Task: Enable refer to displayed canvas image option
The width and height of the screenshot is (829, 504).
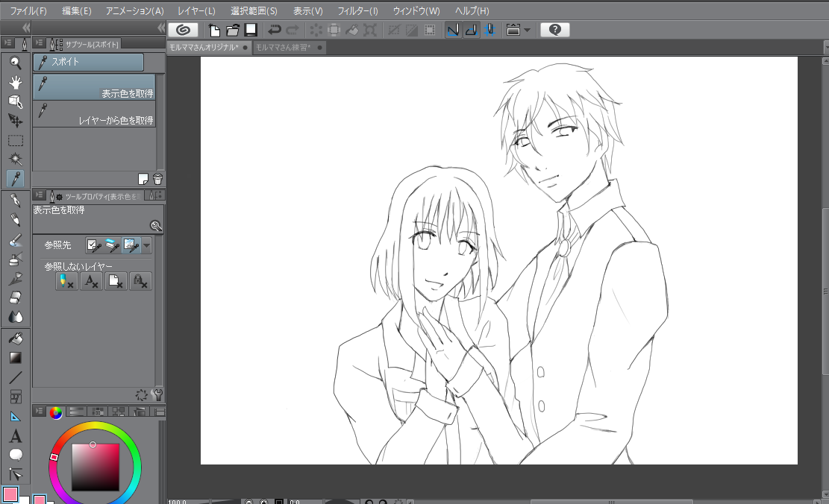Action: tap(131, 245)
